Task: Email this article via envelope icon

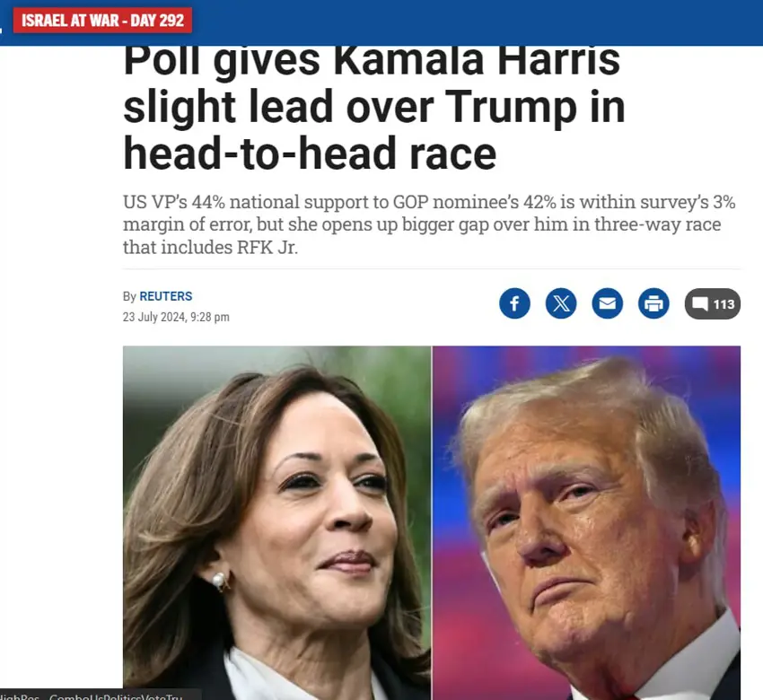Action: tap(607, 303)
